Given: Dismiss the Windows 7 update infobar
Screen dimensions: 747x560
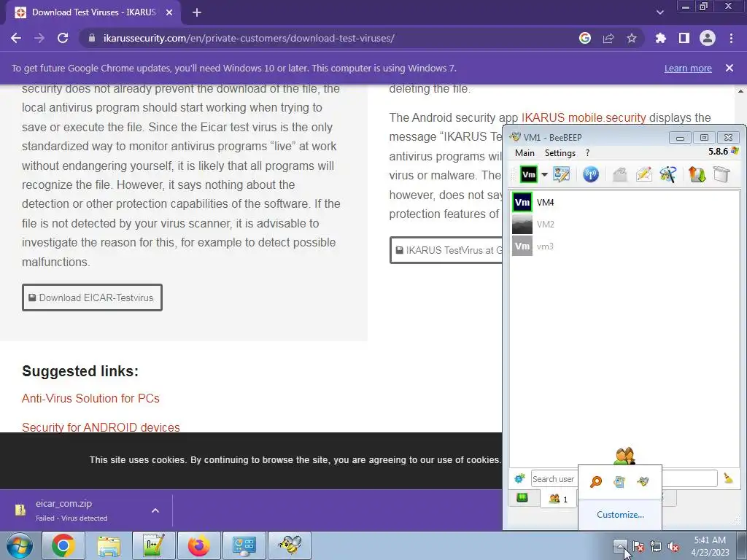Looking at the screenshot, I should point(729,68).
